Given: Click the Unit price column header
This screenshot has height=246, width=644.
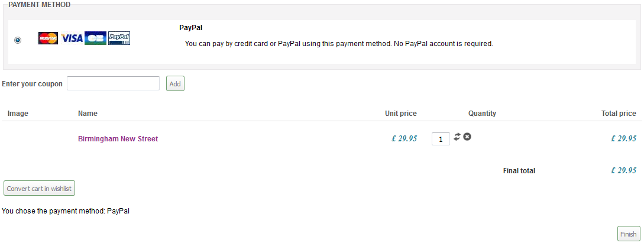Looking at the screenshot, I should pos(401,114).
